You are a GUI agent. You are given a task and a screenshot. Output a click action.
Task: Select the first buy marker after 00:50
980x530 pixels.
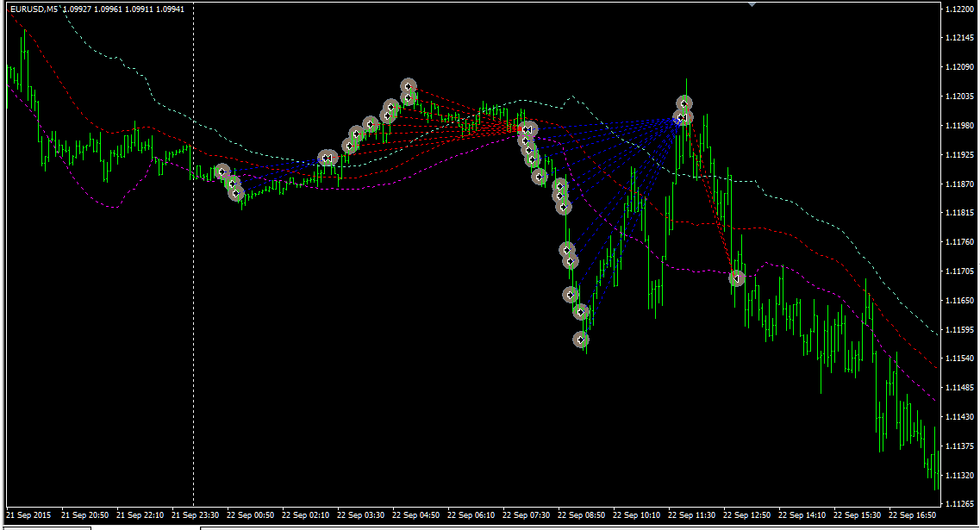[222, 171]
